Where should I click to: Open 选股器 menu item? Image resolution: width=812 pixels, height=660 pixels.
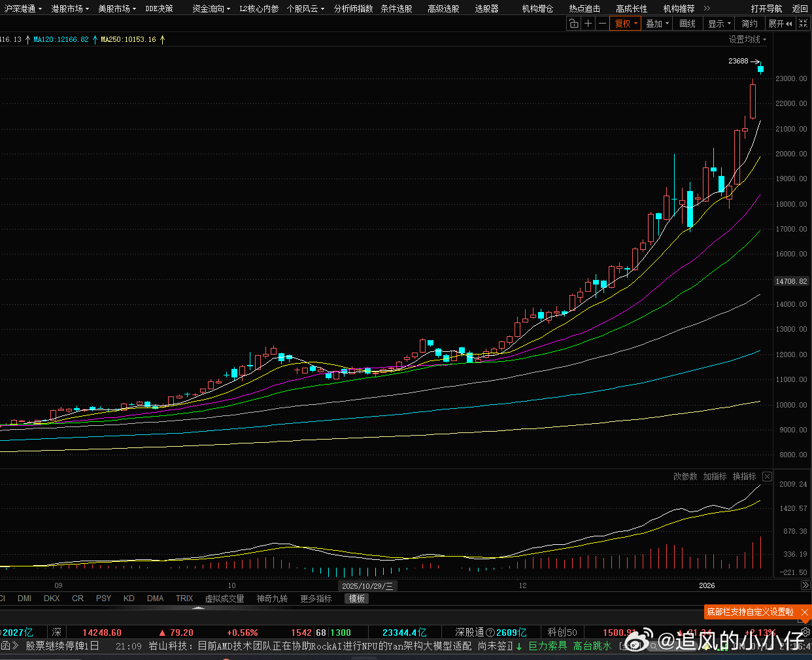[x=486, y=9]
